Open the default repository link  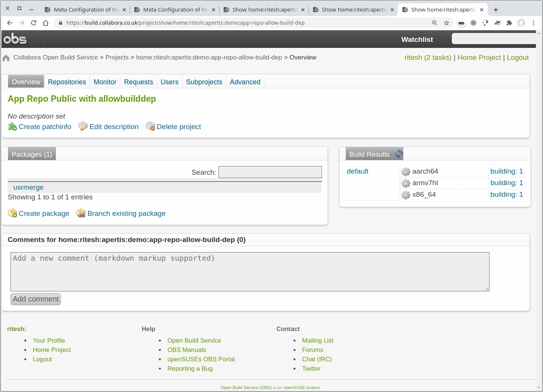(358, 171)
